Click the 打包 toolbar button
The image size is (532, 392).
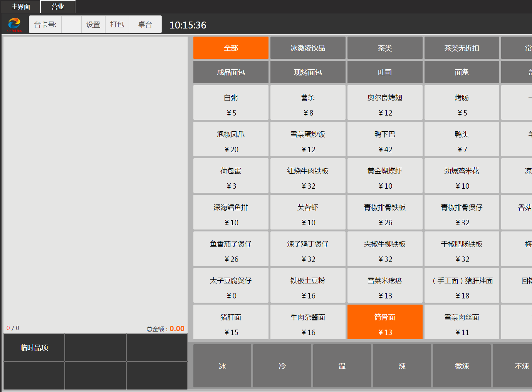(x=117, y=24)
